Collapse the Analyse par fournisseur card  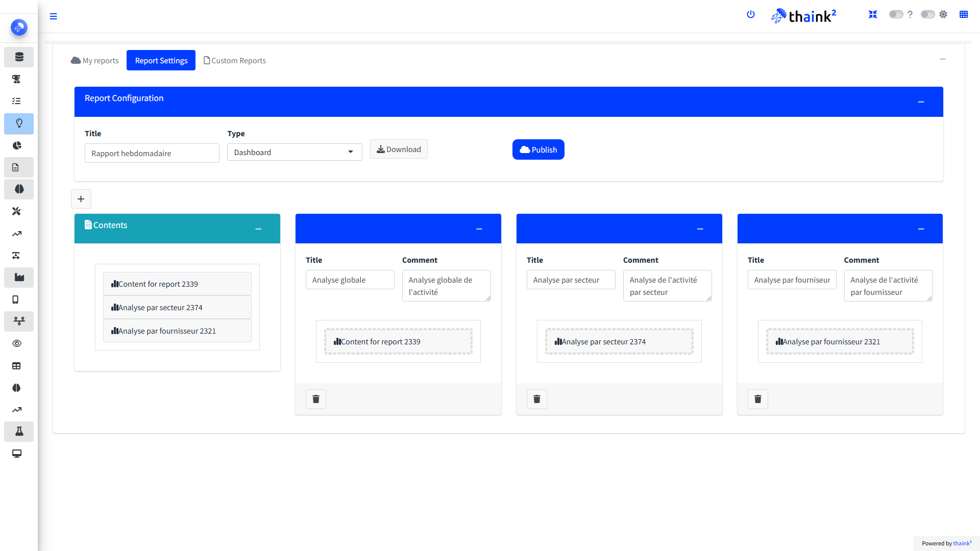921,229
